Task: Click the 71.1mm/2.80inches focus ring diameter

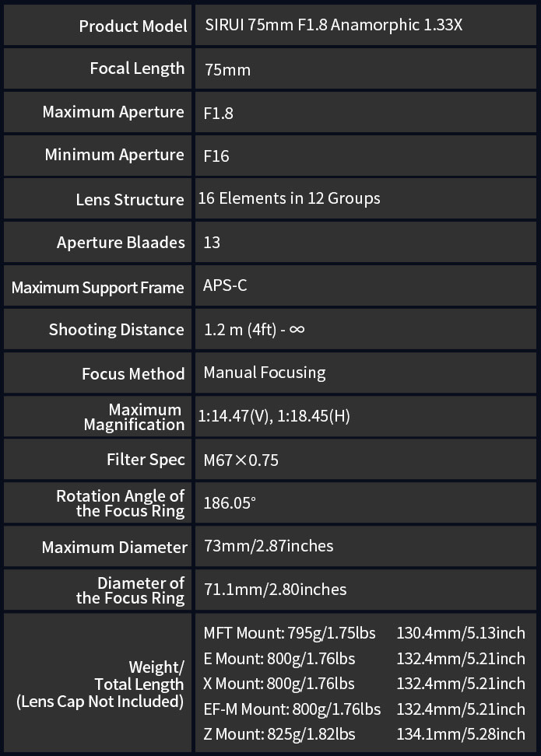Action: (275, 590)
